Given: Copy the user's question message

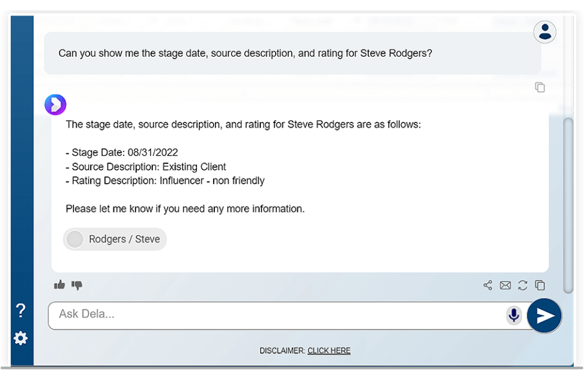Looking at the screenshot, I should [x=540, y=88].
